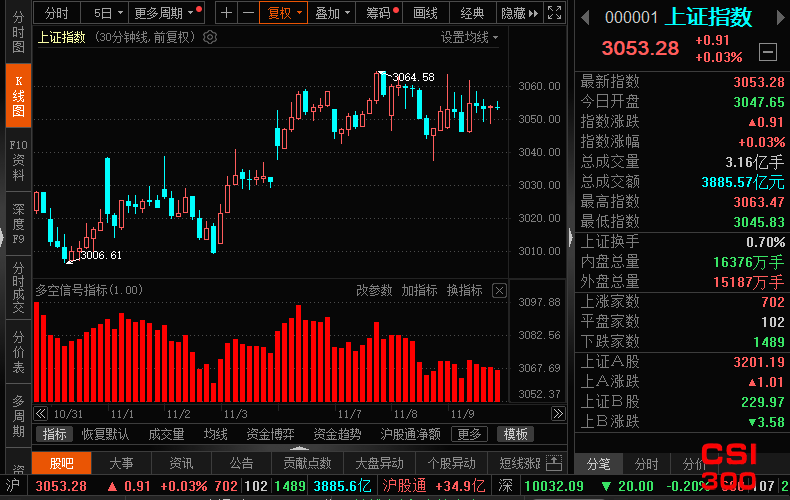Switch to 公告 tab
This screenshot has height=500, width=790.
tap(241, 463)
